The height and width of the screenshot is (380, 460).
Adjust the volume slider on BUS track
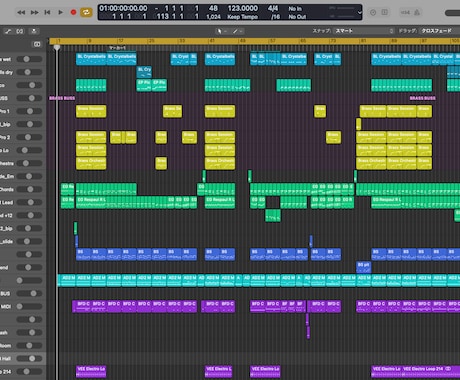click(29, 293)
